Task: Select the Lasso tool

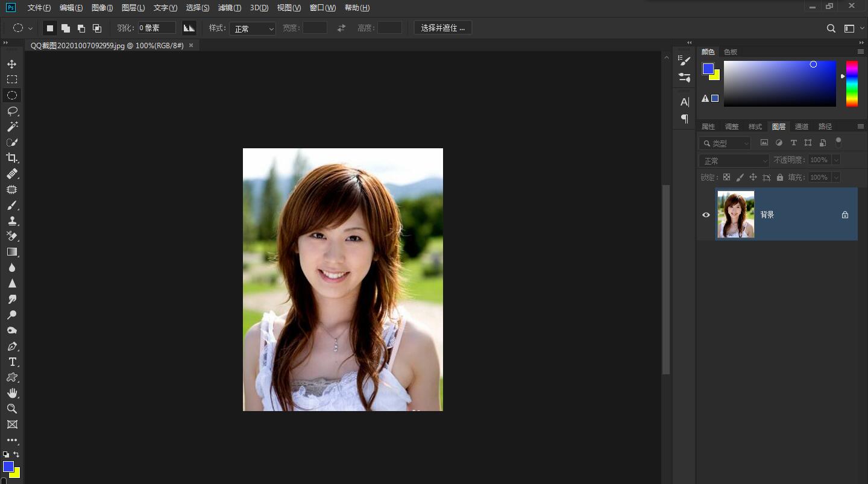Action: [11, 111]
